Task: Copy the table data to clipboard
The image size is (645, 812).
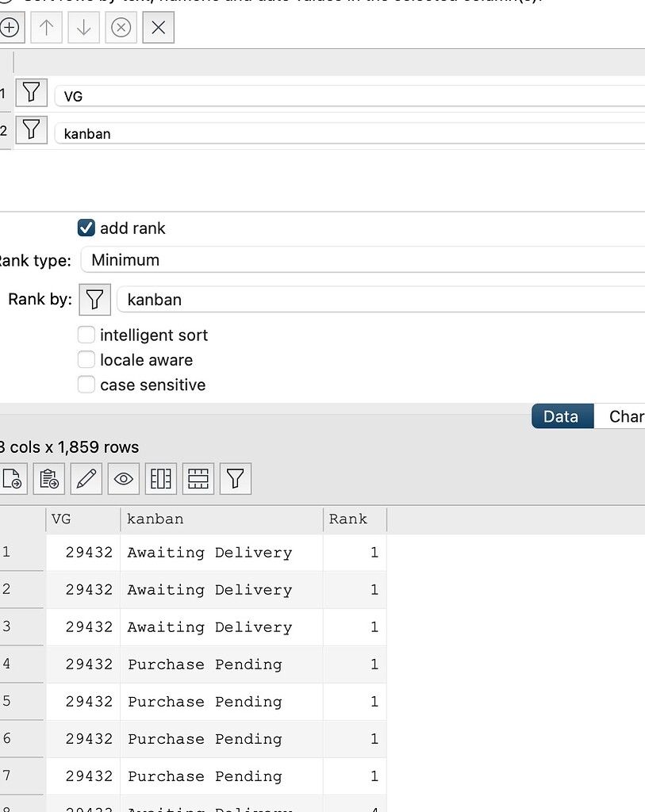Action: [48, 478]
